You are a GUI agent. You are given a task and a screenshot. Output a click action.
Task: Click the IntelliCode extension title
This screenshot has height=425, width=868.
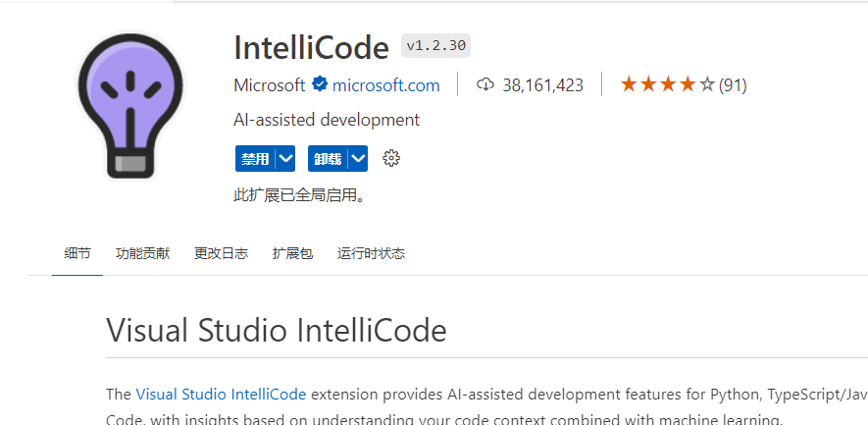[x=311, y=48]
